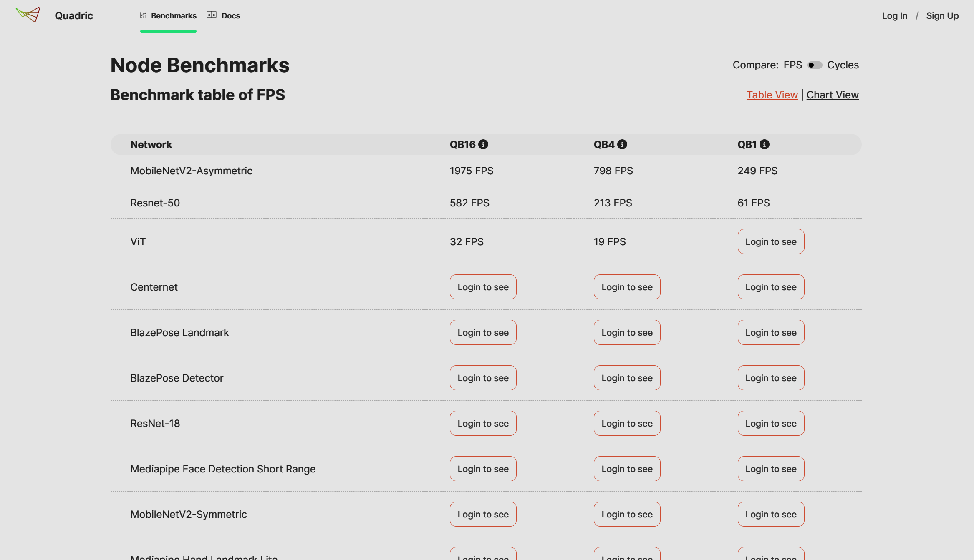Click Login to see for ResNet-18 QB16
Screen dimensions: 974x560
[x=483, y=423]
